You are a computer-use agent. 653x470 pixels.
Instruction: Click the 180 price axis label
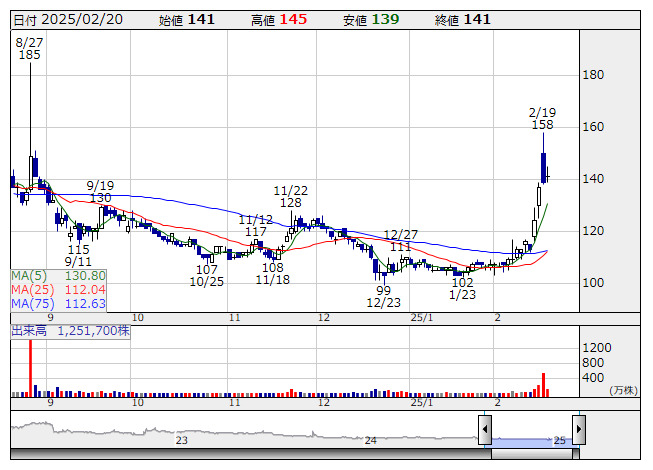pyautogui.click(x=593, y=75)
